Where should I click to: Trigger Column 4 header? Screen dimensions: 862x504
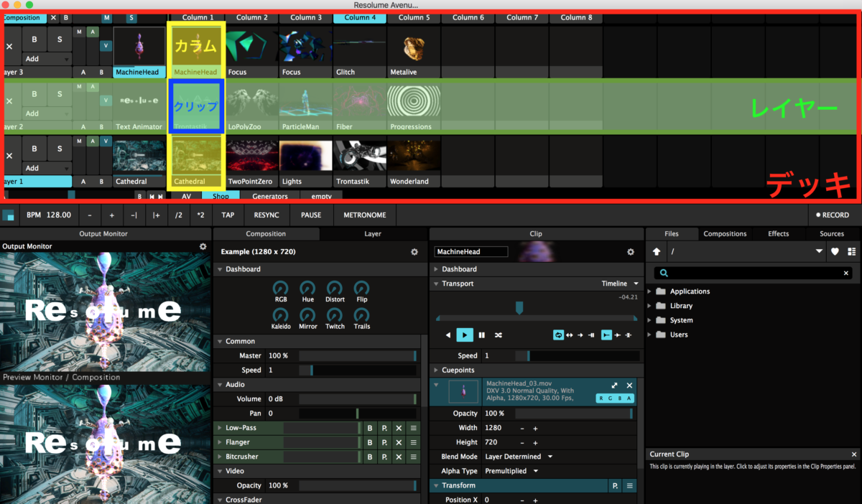360,17
